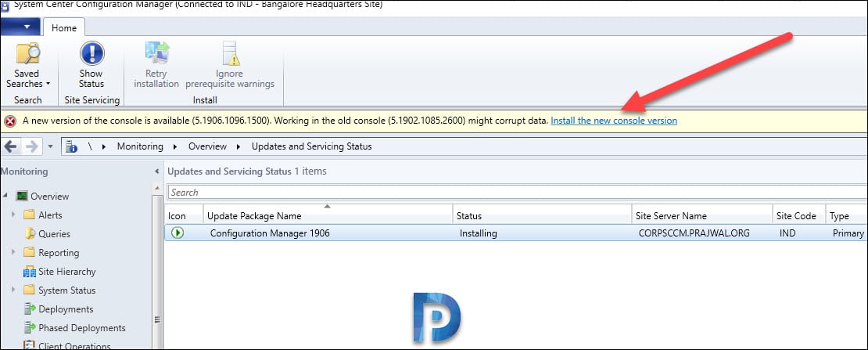868x350 pixels.
Task: Select Reporting folder in tree
Action: click(59, 253)
